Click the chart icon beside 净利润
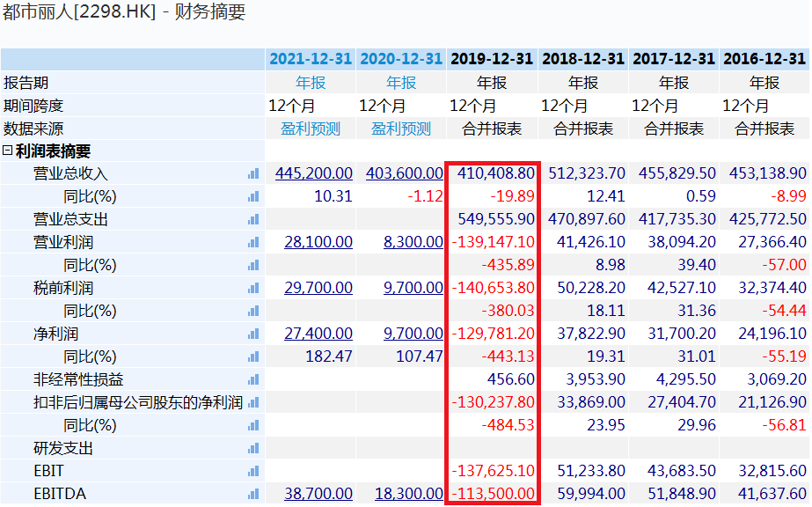This screenshot has width=812, height=507. (x=255, y=333)
